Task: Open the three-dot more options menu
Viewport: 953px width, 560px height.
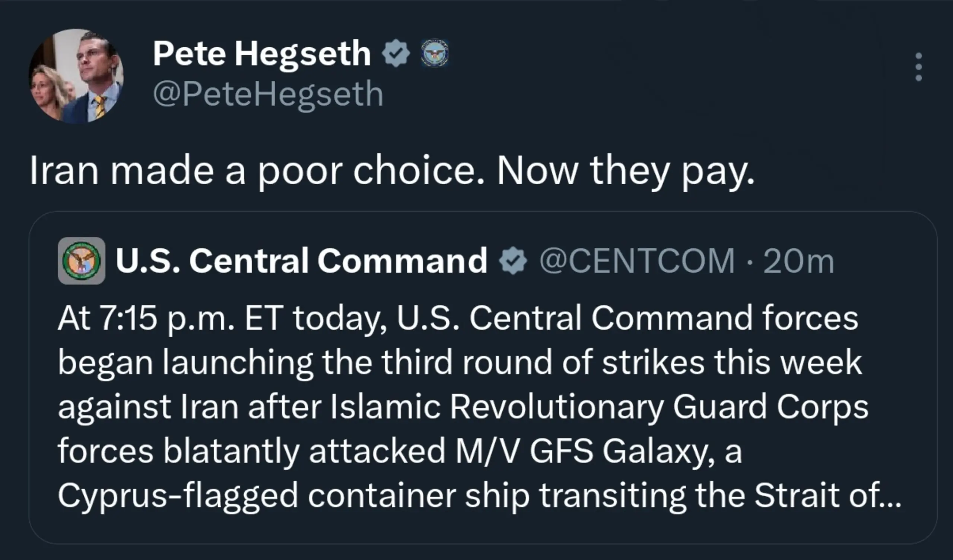Action: pyautogui.click(x=919, y=67)
